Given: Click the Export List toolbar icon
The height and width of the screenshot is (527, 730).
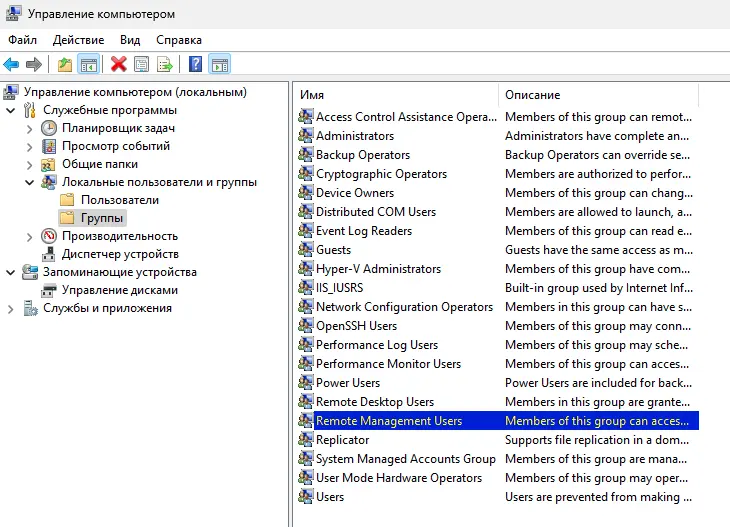Looking at the screenshot, I should [x=165, y=64].
